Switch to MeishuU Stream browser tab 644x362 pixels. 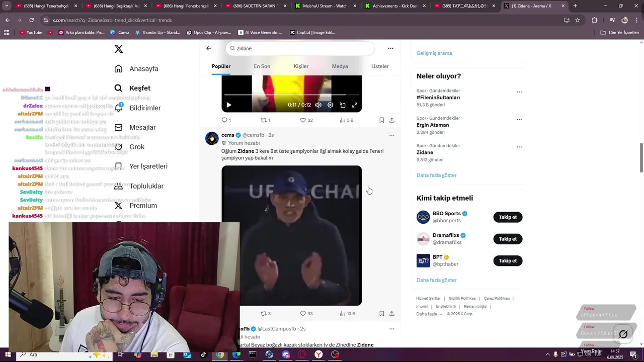325,6
